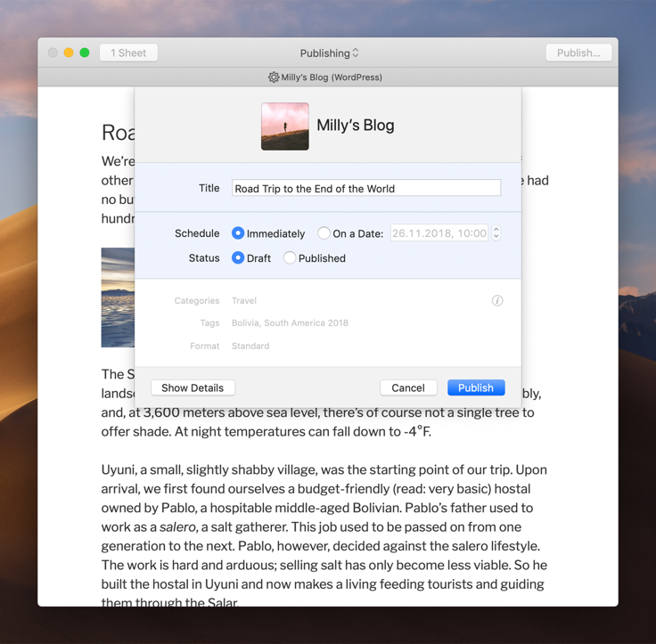Click the date stepper arrows
The height and width of the screenshot is (644, 656).
click(x=496, y=233)
